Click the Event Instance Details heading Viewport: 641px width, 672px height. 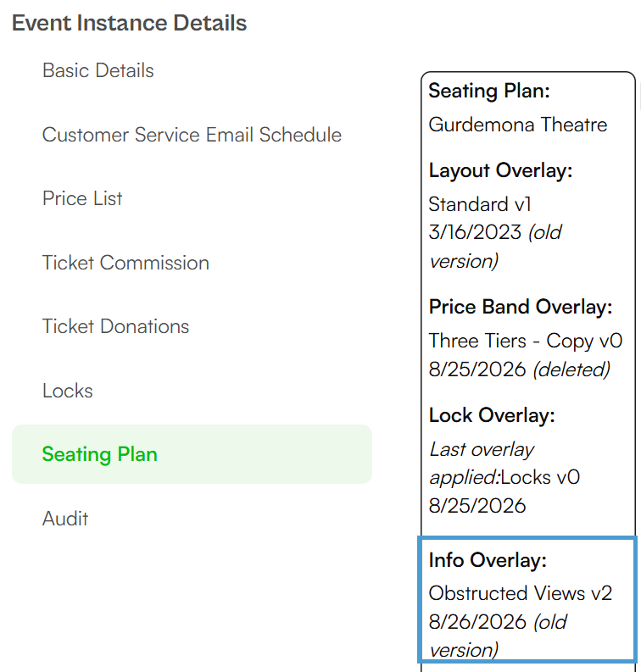click(x=129, y=23)
